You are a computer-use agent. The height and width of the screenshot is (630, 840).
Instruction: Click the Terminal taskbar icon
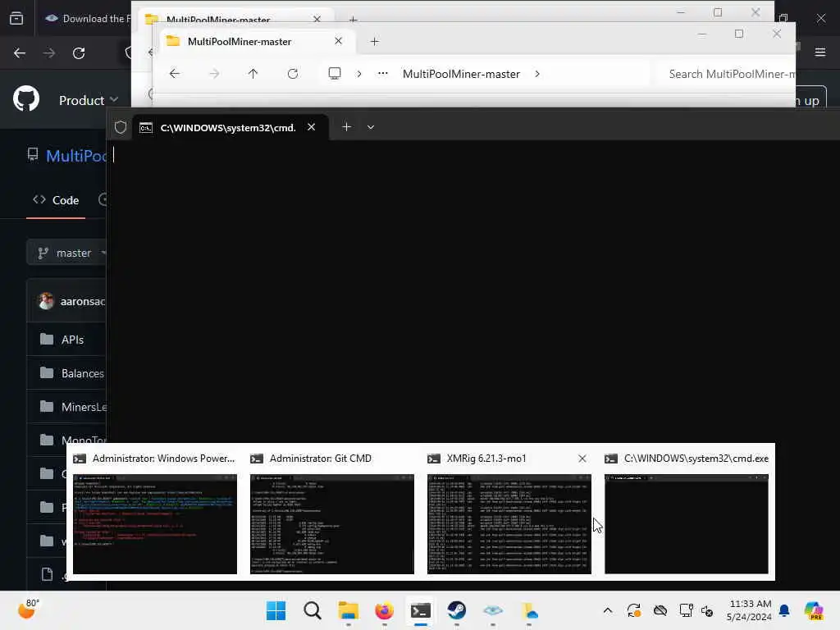point(421,610)
